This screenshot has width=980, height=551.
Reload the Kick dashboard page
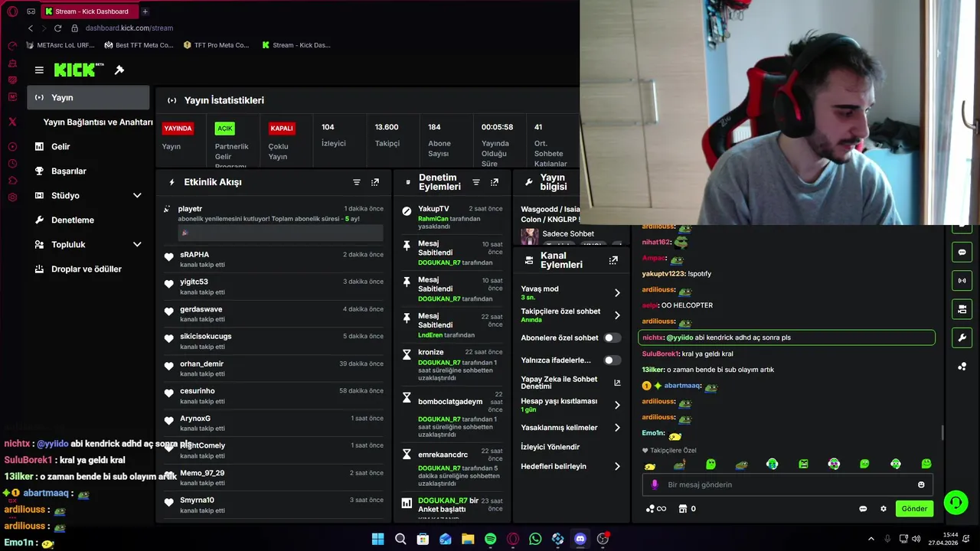click(57, 28)
